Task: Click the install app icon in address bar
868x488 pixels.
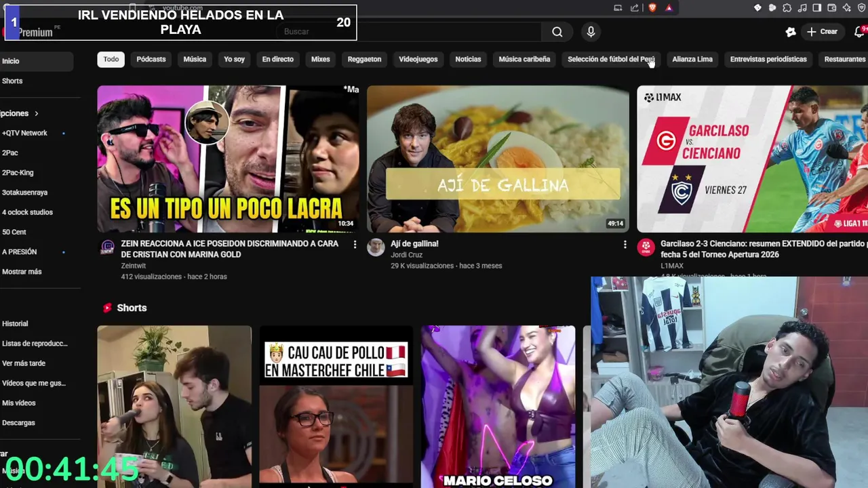Action: coord(618,8)
